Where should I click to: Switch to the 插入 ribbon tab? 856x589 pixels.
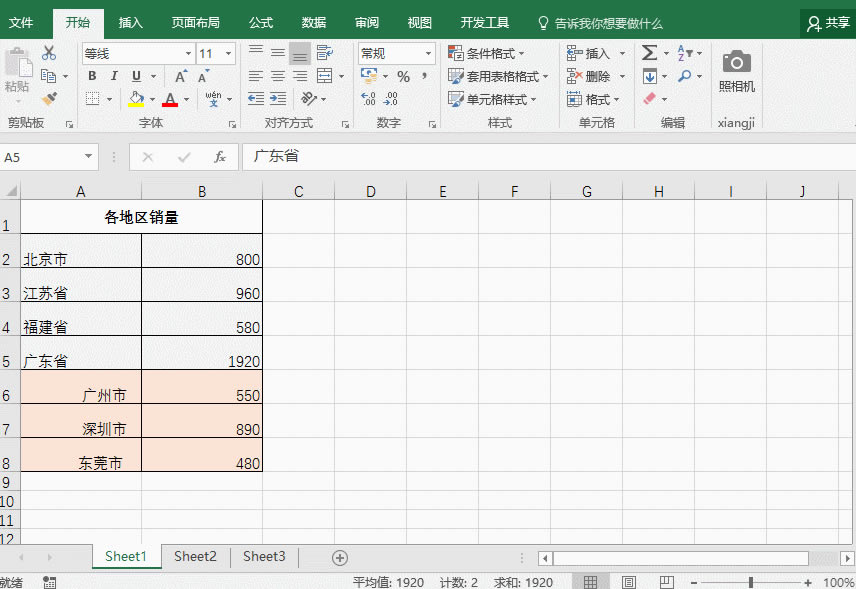(x=130, y=22)
